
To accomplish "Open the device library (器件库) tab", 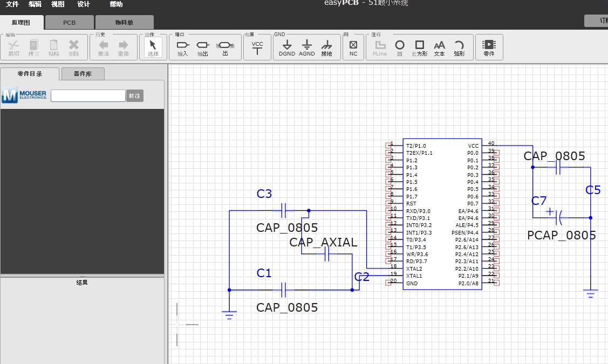I will click(x=83, y=74).
